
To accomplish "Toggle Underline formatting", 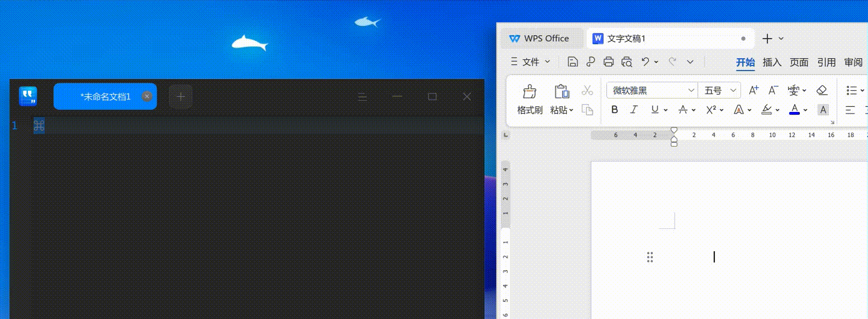I will coord(654,110).
